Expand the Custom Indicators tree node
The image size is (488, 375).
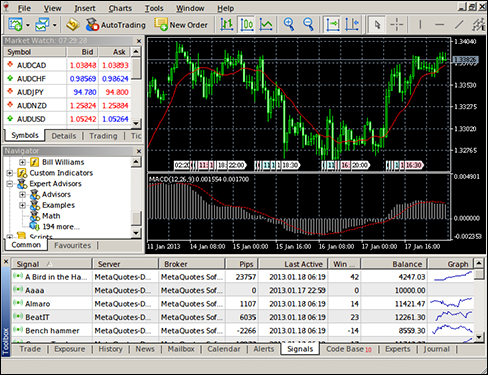10,173
